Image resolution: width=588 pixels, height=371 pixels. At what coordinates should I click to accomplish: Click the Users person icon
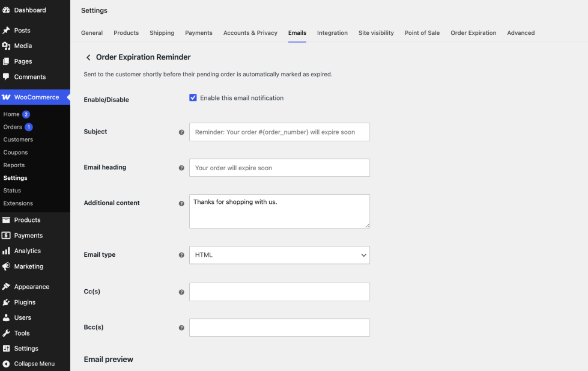point(6,317)
